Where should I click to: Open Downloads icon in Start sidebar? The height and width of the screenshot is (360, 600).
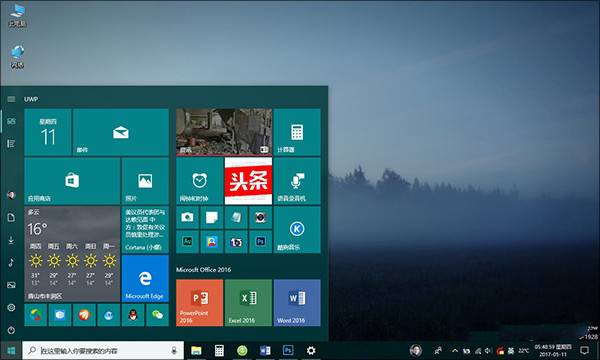click(x=11, y=240)
